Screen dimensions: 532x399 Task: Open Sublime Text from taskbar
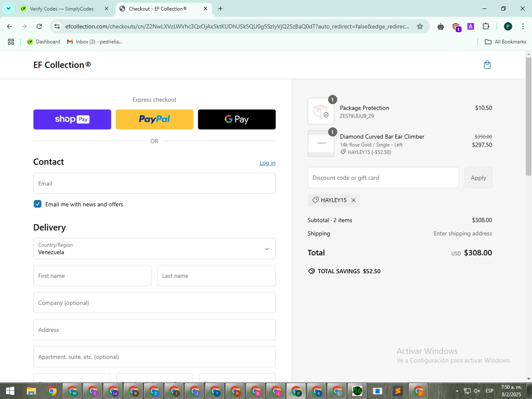coord(398,391)
